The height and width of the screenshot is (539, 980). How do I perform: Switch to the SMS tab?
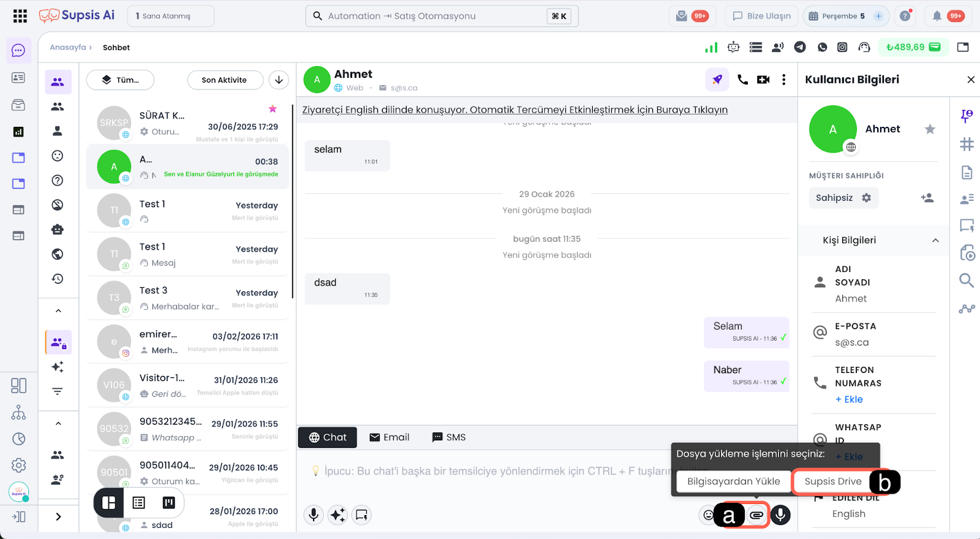coord(449,437)
